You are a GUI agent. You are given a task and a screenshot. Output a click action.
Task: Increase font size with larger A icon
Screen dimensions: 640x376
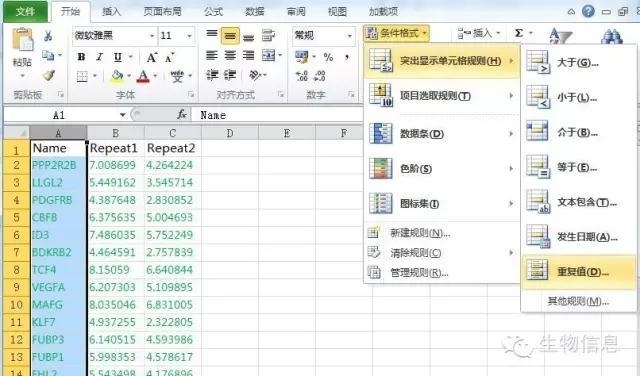click(151, 57)
